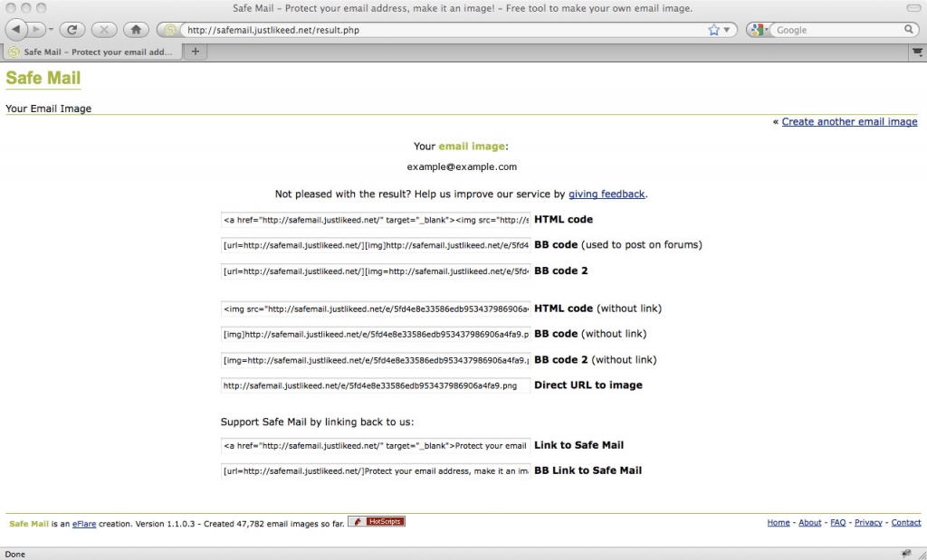Click the status bar icon at bottom right

click(906, 554)
